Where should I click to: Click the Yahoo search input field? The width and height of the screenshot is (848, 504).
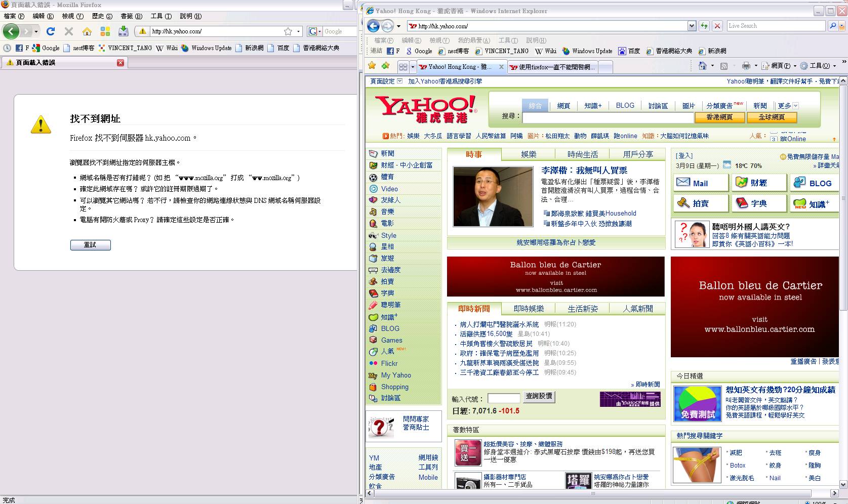[x=608, y=117]
